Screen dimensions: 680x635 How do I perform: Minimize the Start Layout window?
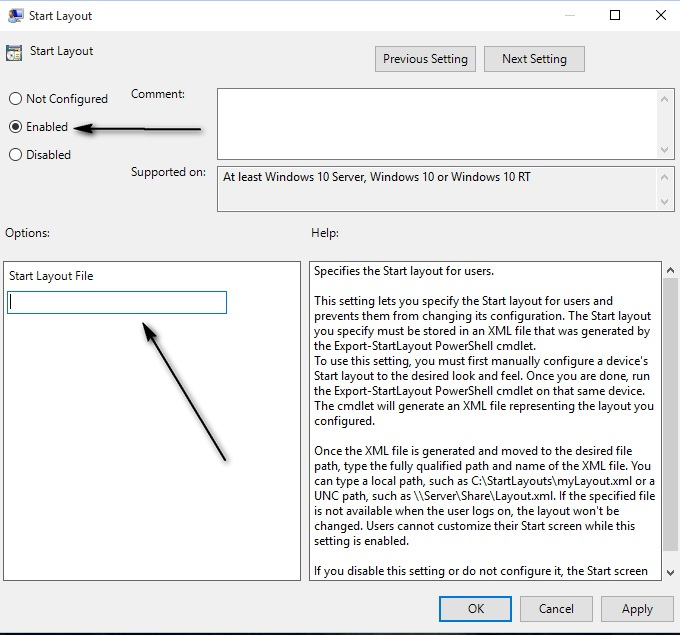(570, 15)
